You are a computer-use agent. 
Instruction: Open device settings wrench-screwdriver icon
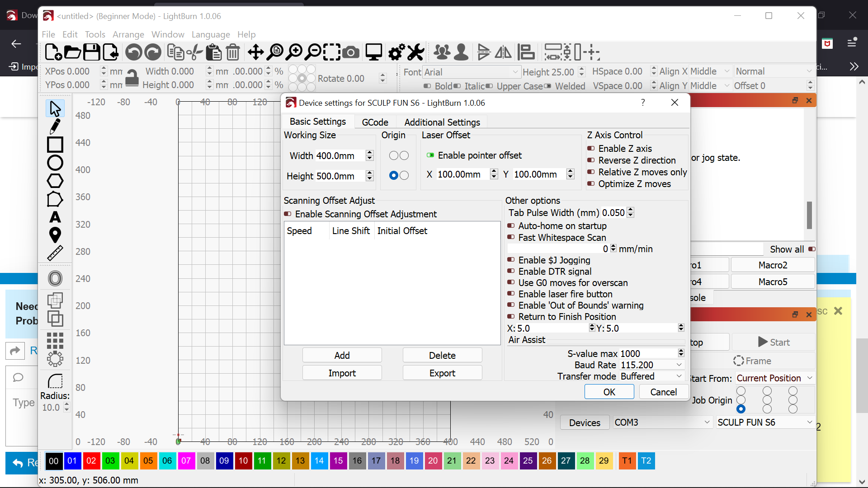[416, 52]
